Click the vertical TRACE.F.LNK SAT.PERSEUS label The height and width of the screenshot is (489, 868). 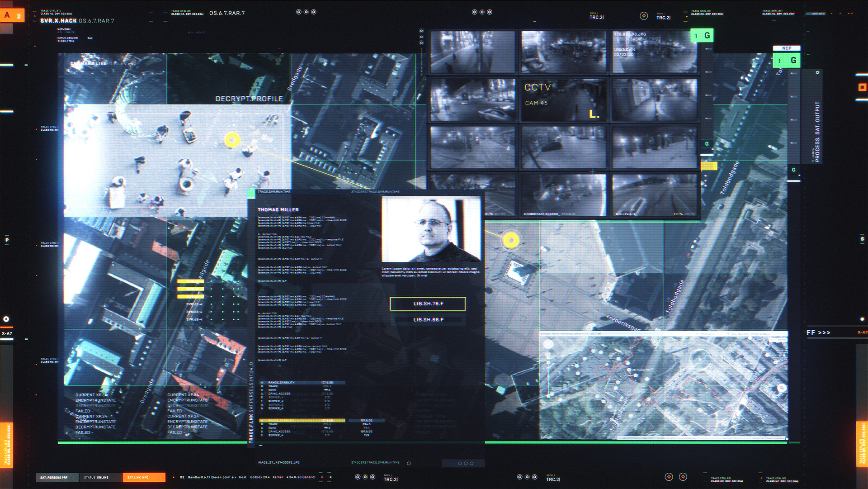point(251,403)
